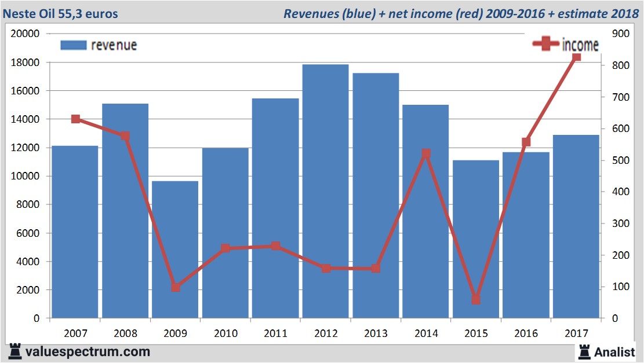Select the 2009 red income marker
Screen dimensions: 644x363
click(x=176, y=287)
